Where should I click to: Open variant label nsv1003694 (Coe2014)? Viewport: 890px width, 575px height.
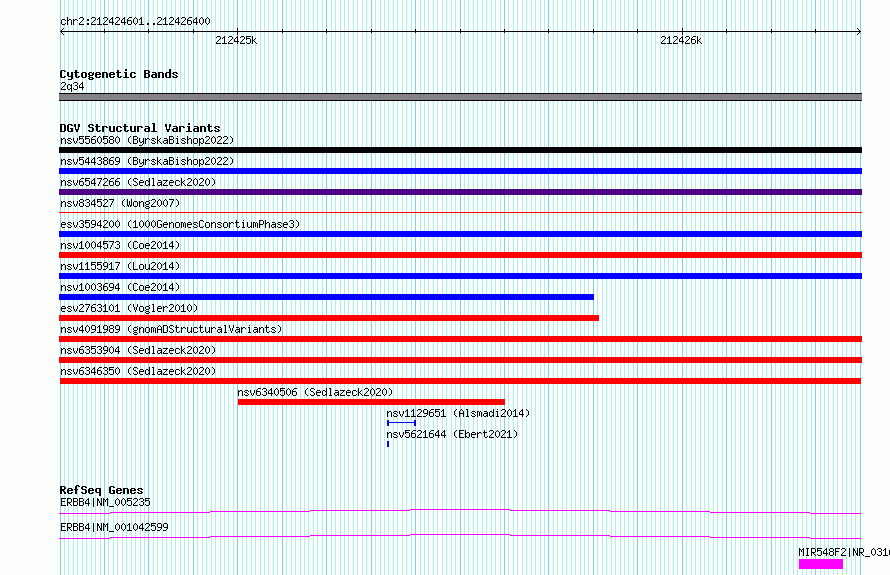(120, 287)
